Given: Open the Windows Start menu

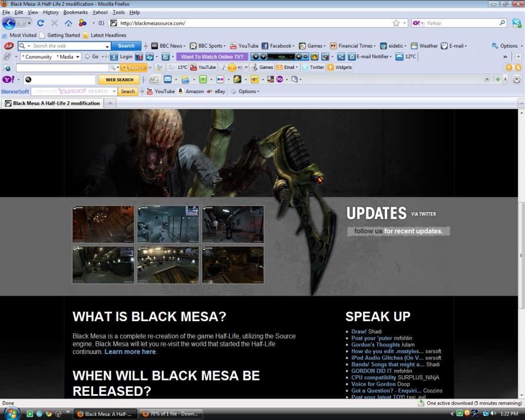Looking at the screenshot, I should click(12, 413).
